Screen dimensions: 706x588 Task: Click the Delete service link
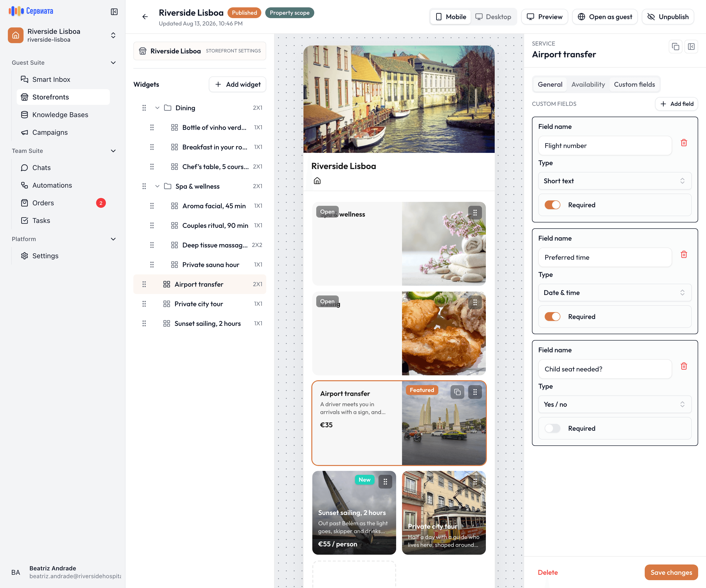(x=548, y=572)
